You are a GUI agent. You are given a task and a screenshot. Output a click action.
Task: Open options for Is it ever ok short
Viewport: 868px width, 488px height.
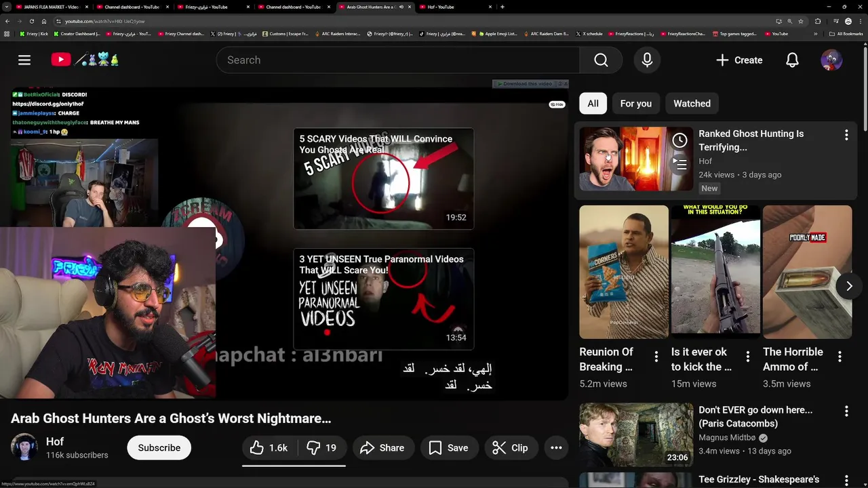(x=747, y=357)
